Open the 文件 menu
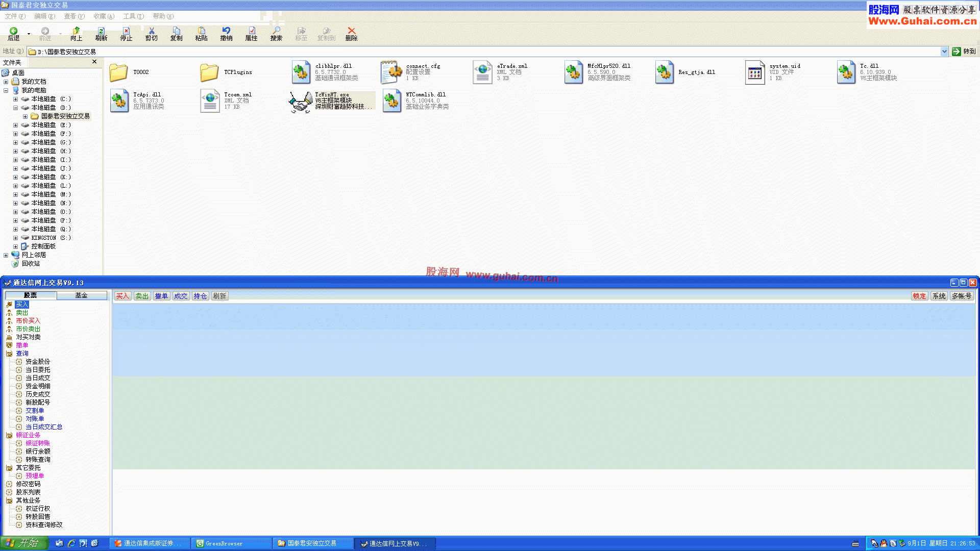 click(15, 16)
